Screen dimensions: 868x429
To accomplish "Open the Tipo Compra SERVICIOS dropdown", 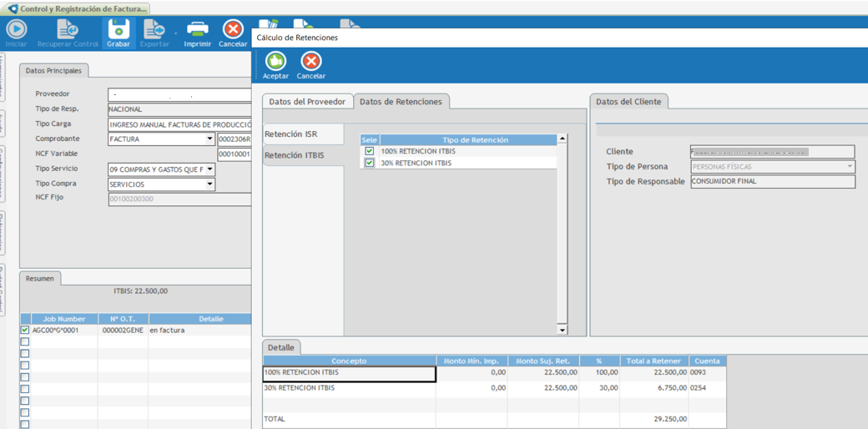I will click(x=209, y=184).
